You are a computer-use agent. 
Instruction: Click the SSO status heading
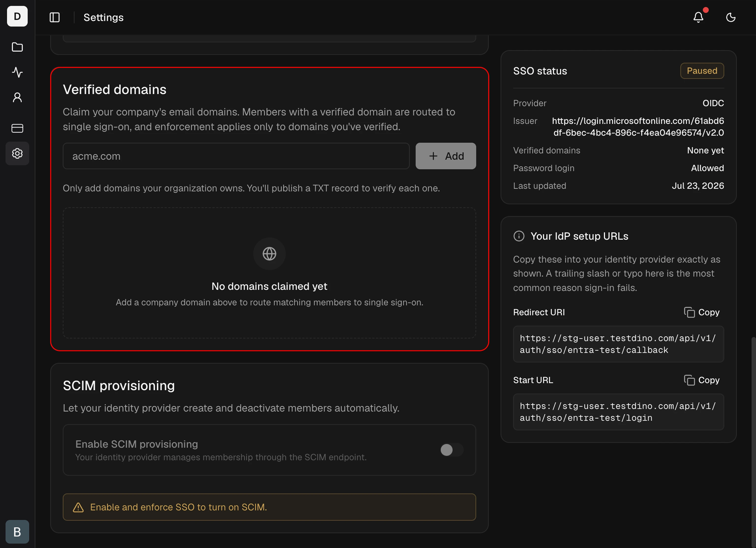540,71
